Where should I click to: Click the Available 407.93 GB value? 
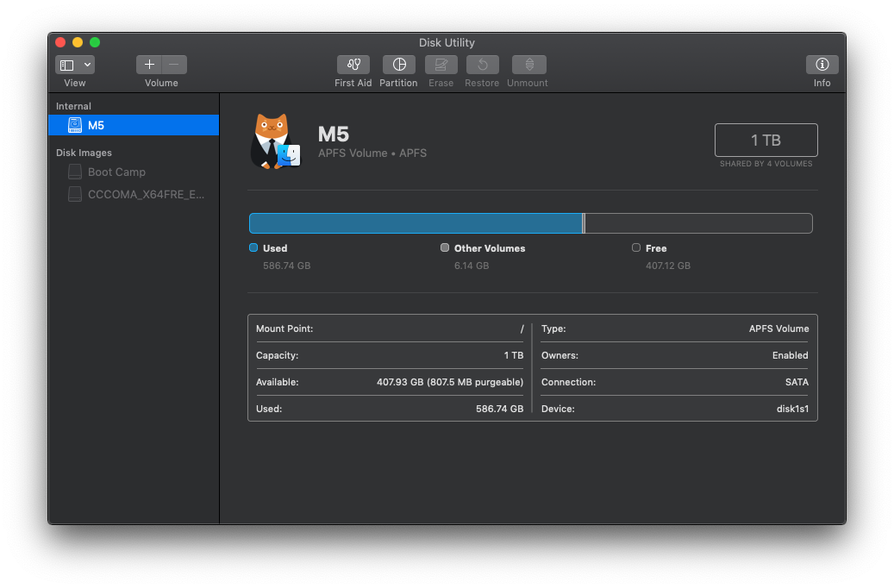pyautogui.click(x=450, y=382)
